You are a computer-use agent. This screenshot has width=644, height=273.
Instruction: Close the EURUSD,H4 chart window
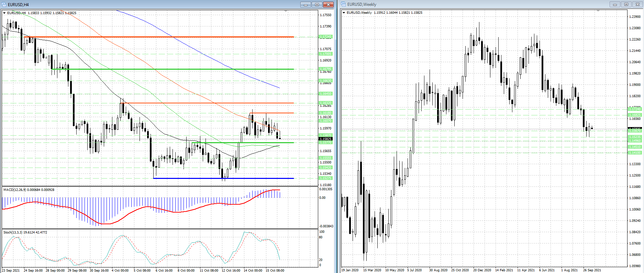click(x=328, y=4)
